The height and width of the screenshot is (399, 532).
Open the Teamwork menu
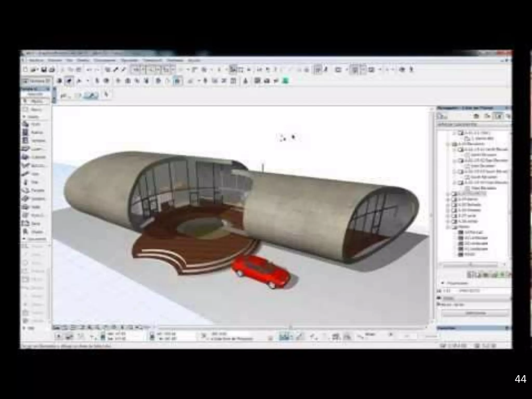point(153,61)
